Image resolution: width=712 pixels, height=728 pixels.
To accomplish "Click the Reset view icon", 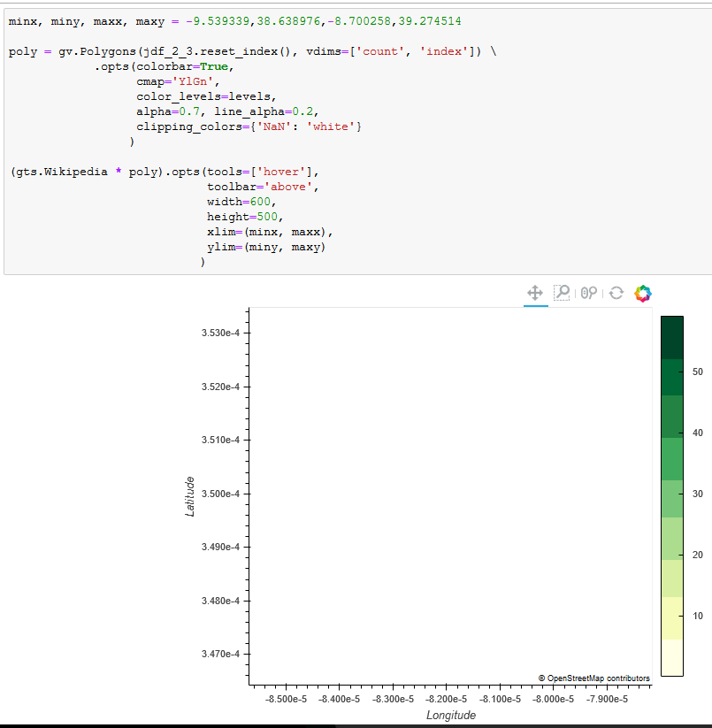I will point(616,293).
